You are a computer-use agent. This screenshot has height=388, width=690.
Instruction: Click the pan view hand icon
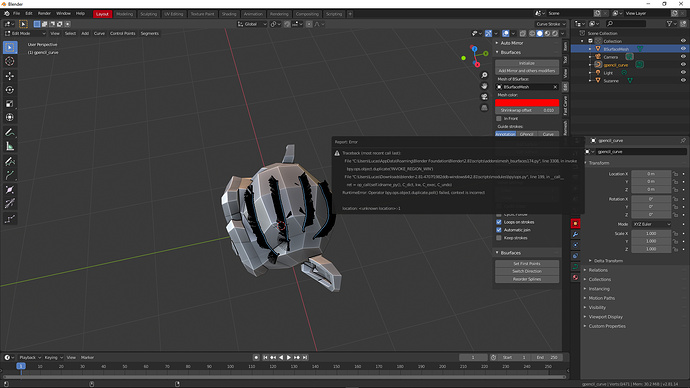click(x=484, y=86)
